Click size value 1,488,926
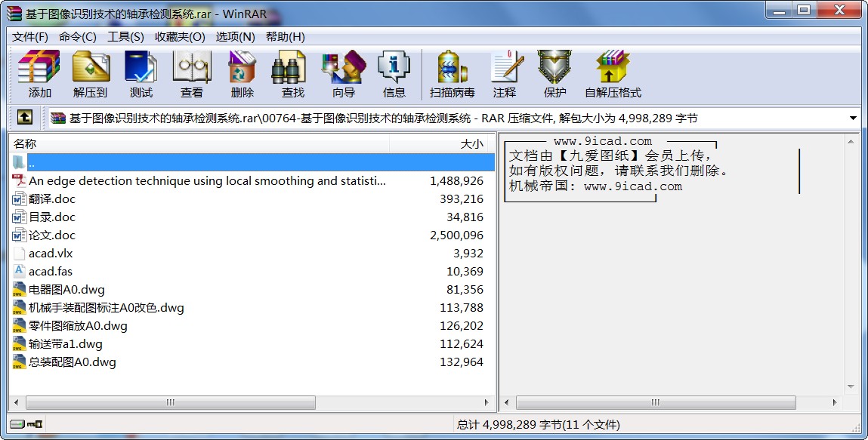868x440 pixels. pyautogui.click(x=457, y=180)
